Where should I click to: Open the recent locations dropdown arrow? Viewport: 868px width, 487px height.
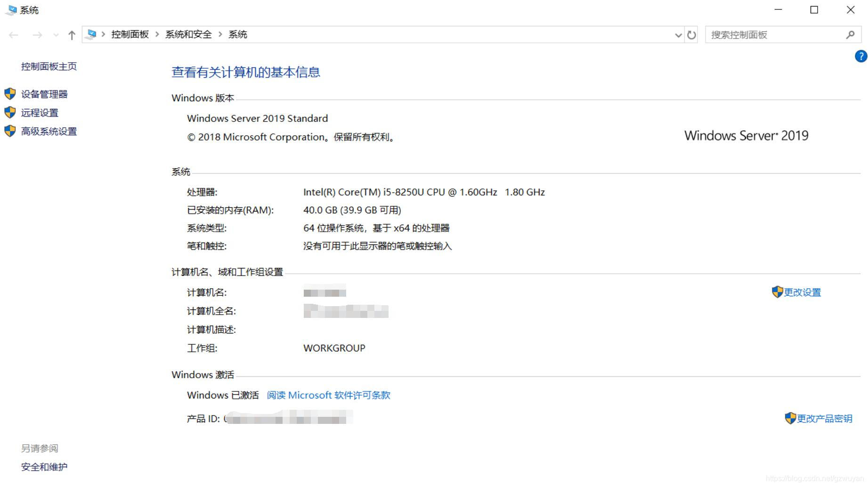[56, 35]
